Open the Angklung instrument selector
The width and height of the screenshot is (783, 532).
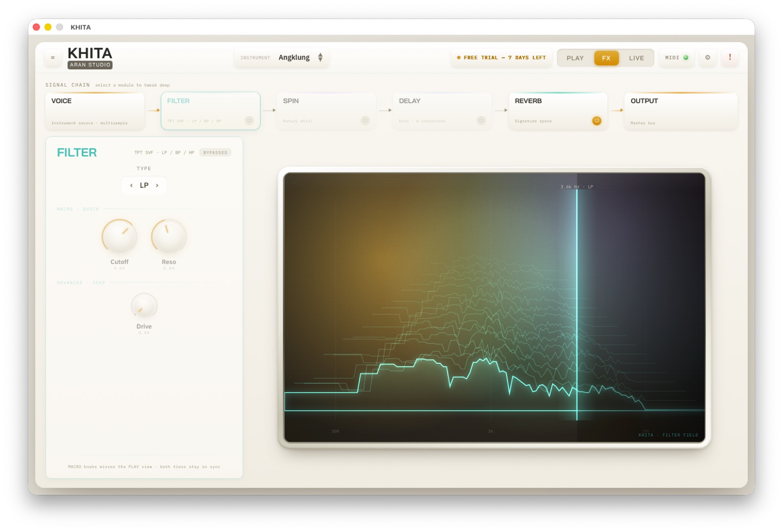(281, 58)
